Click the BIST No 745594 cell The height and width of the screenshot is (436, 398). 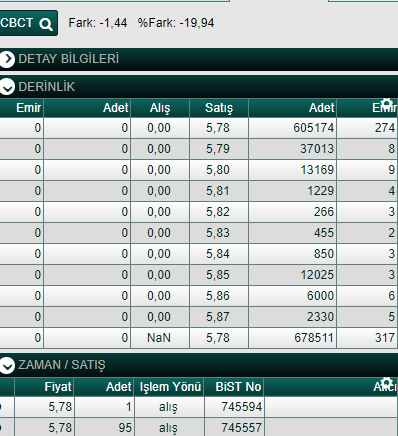234,407
